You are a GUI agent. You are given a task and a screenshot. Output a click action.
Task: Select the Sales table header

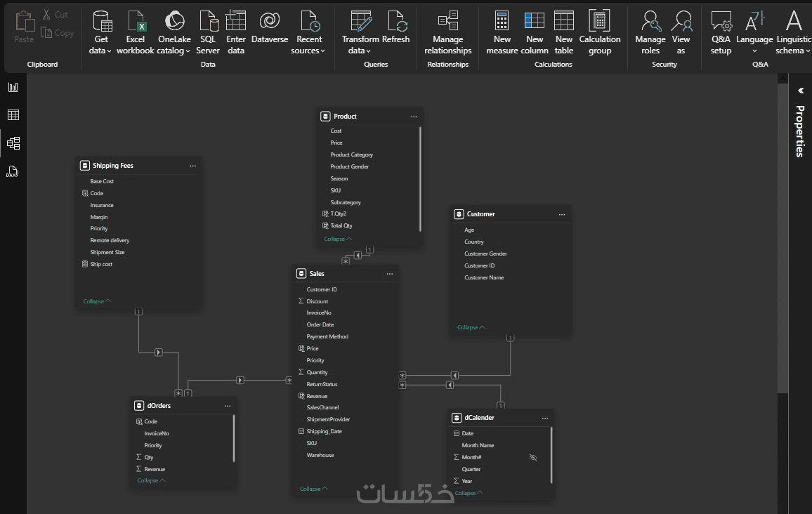[x=346, y=274]
